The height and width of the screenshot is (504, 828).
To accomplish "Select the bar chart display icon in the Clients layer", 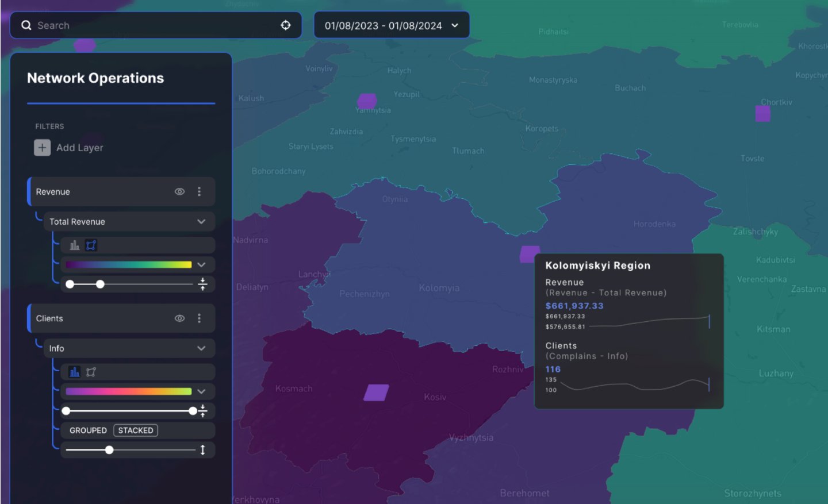I will (x=75, y=372).
